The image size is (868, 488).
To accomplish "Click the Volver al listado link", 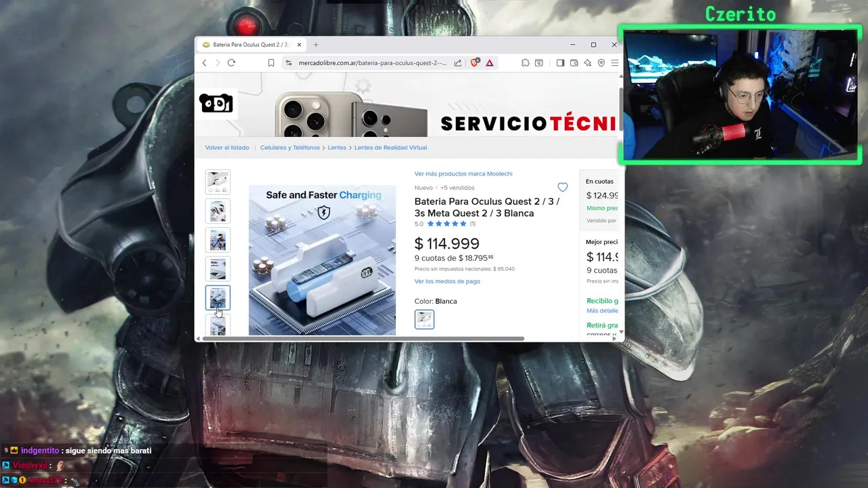I will (227, 148).
